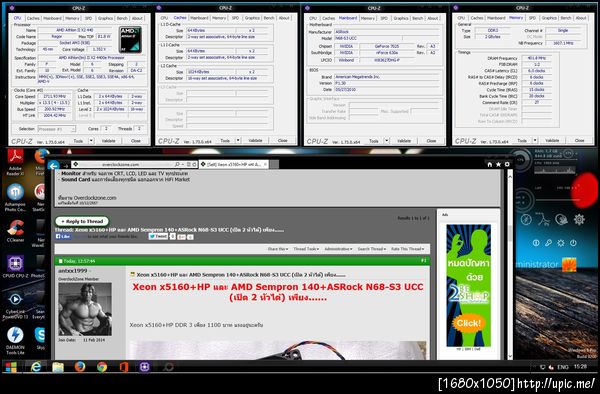Screen dimensions: 600x394
Task: Go forward with browser forward arrow
Action: tap(66, 166)
